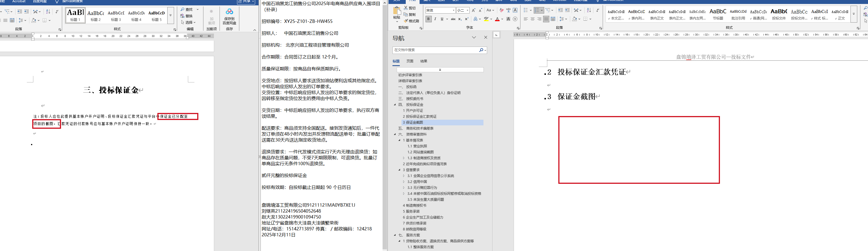Click the Copy (复制) icon
Image resolution: width=868 pixels, height=251 pixels.
(x=406, y=14)
